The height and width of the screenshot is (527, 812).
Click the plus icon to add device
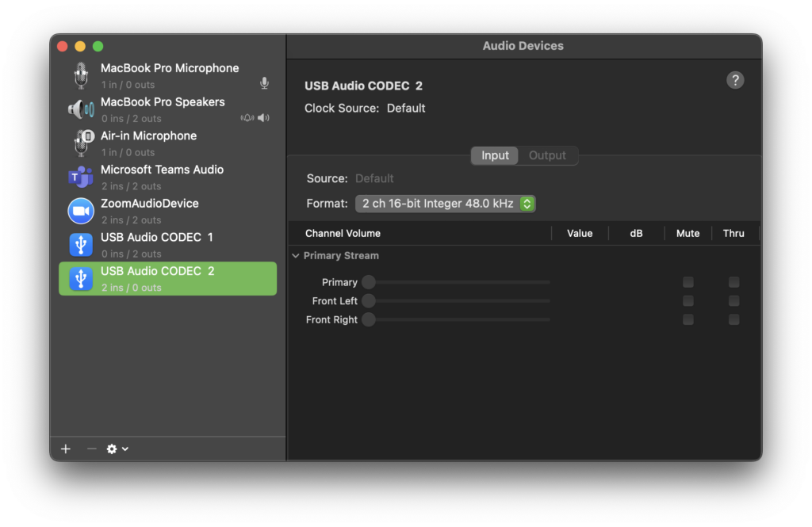tap(66, 449)
